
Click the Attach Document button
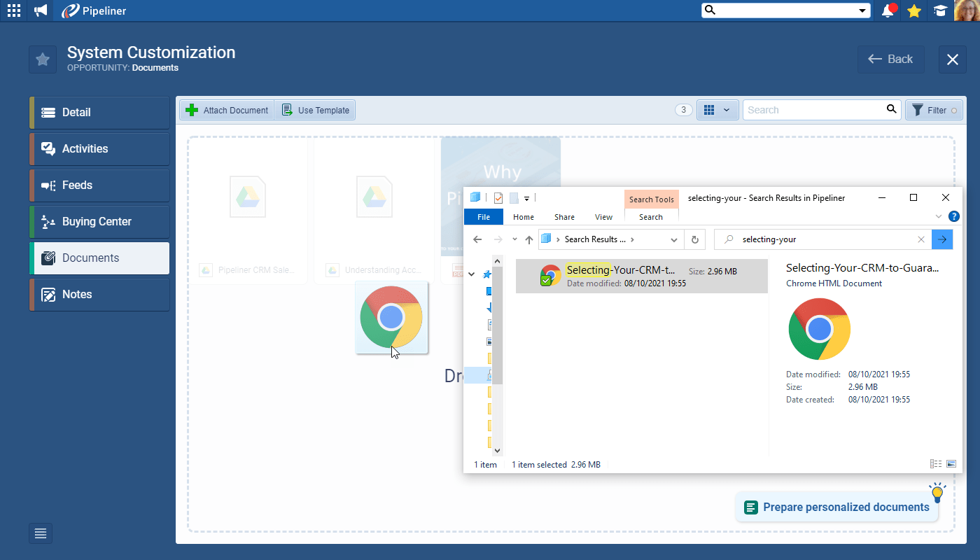click(226, 110)
